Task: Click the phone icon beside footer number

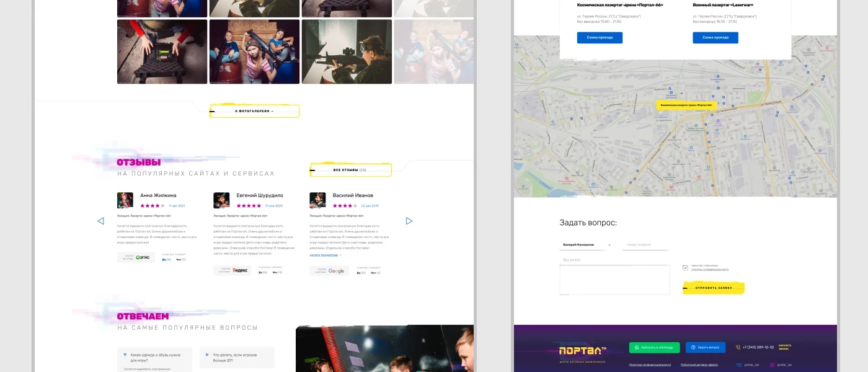Action: coord(738,347)
